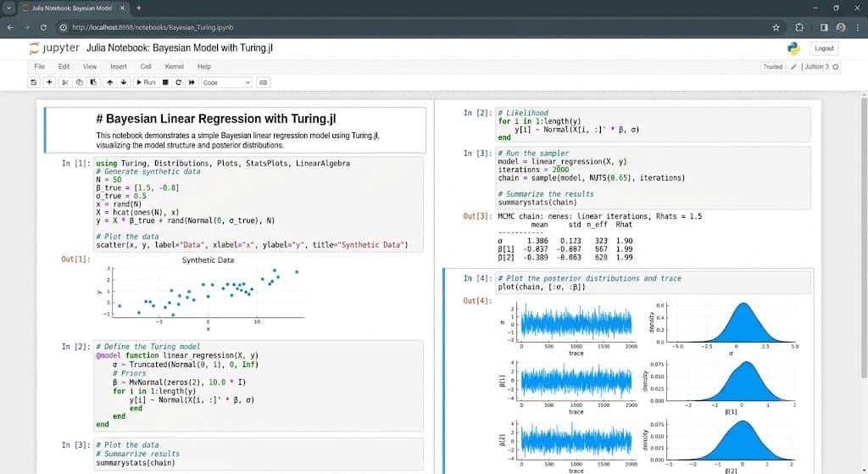Go forward in browser history
The image size is (868, 474).
pyautogui.click(x=26, y=27)
